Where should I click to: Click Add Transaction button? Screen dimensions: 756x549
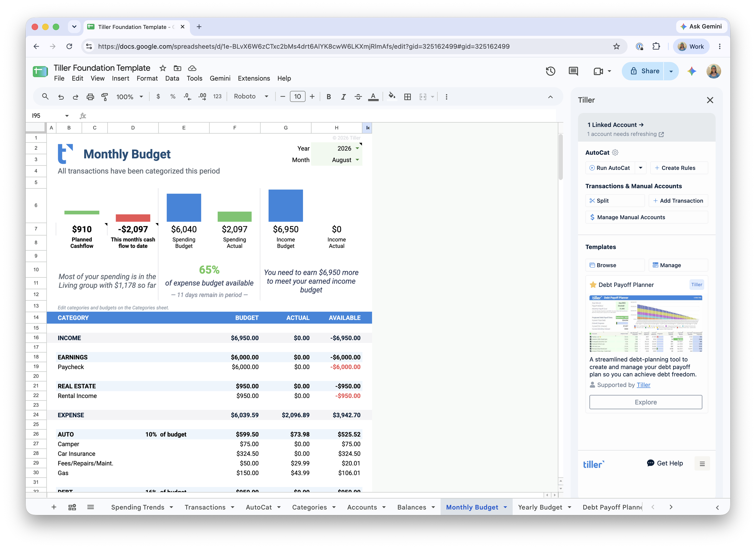(x=678, y=200)
